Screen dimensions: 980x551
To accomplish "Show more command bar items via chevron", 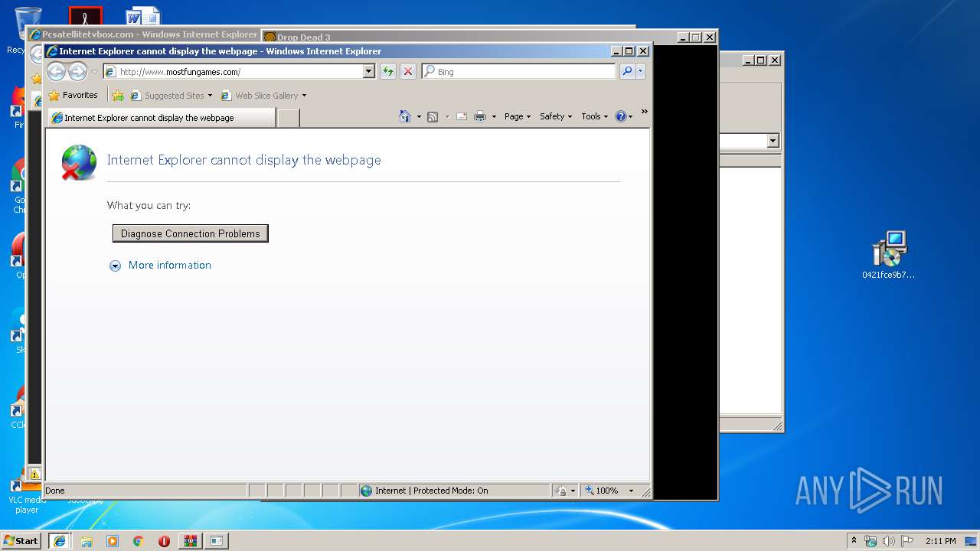I will pyautogui.click(x=644, y=112).
